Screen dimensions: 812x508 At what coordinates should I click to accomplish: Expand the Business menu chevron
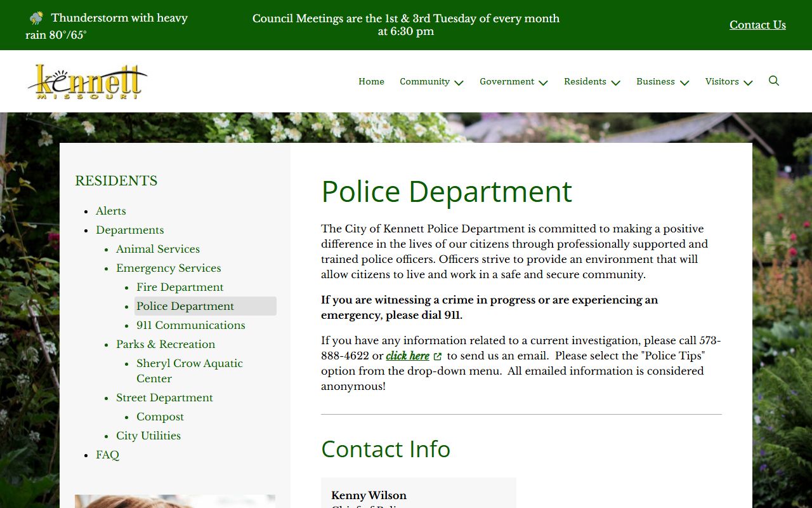[684, 83]
